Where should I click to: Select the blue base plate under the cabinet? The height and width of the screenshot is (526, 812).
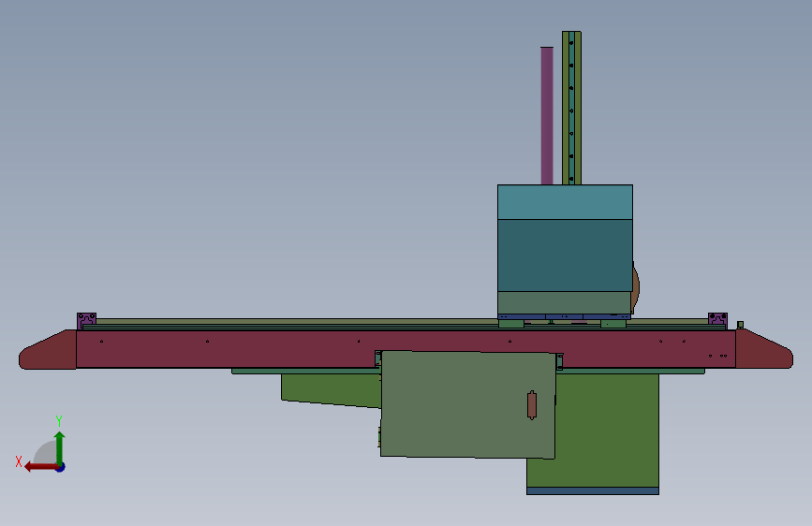coord(593,490)
